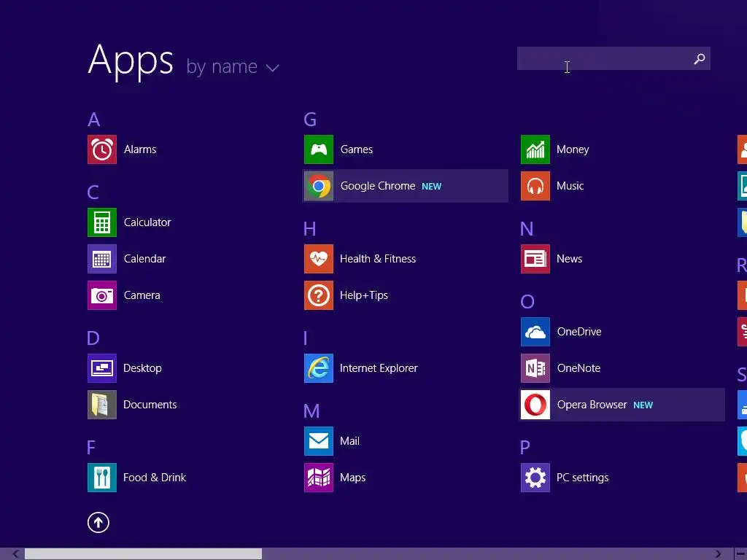This screenshot has width=747, height=560.
Task: Open the Mail app icon
Action: pos(319,441)
